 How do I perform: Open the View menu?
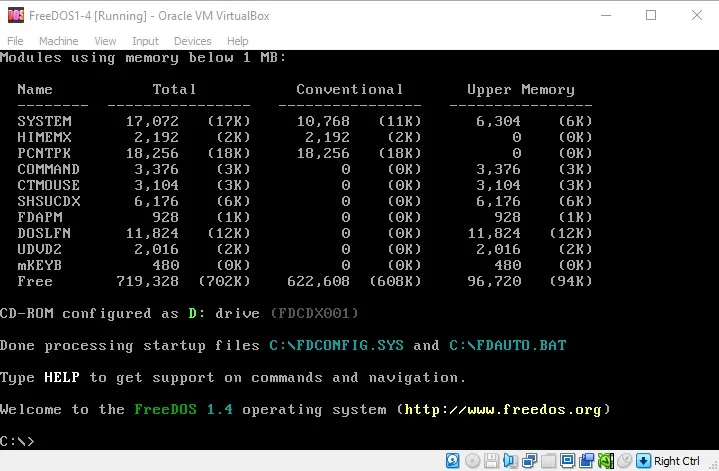click(105, 41)
